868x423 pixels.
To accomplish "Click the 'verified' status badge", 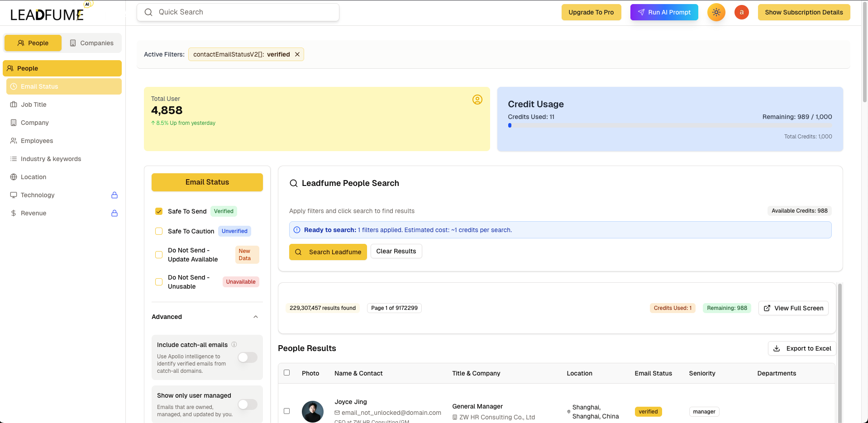I will click(x=648, y=412).
